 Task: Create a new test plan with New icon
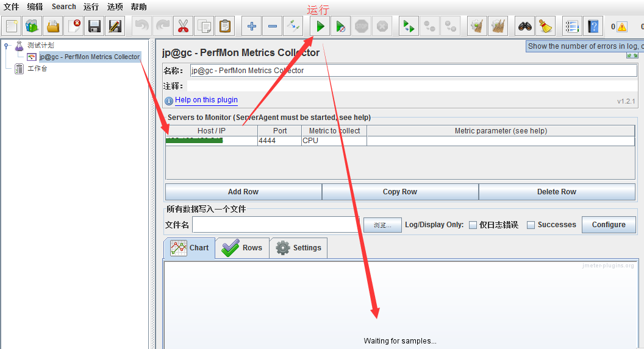(12, 26)
